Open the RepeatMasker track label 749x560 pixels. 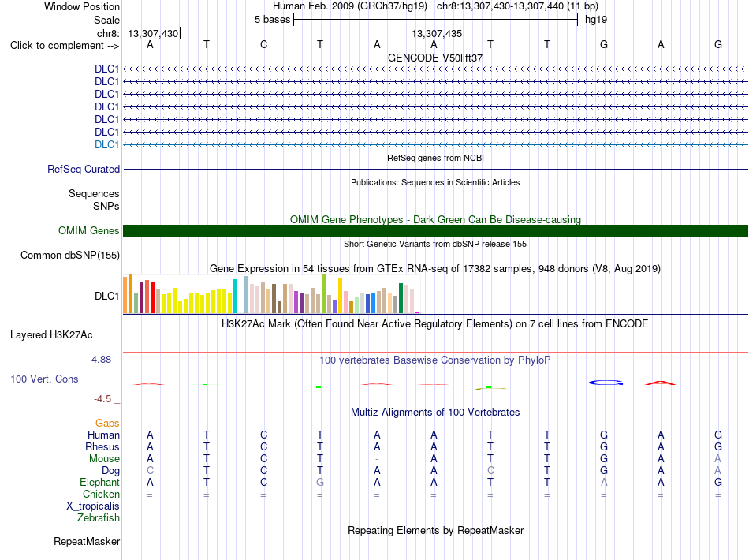pyautogui.click(x=87, y=541)
